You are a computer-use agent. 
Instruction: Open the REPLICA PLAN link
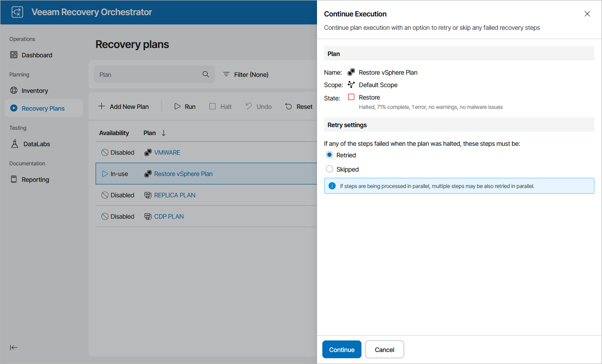click(175, 195)
